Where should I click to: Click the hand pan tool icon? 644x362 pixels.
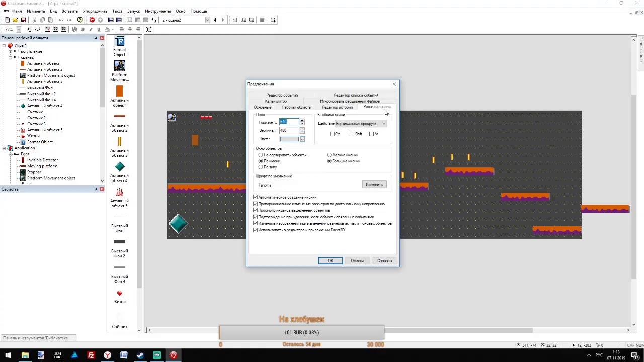tap(29, 29)
